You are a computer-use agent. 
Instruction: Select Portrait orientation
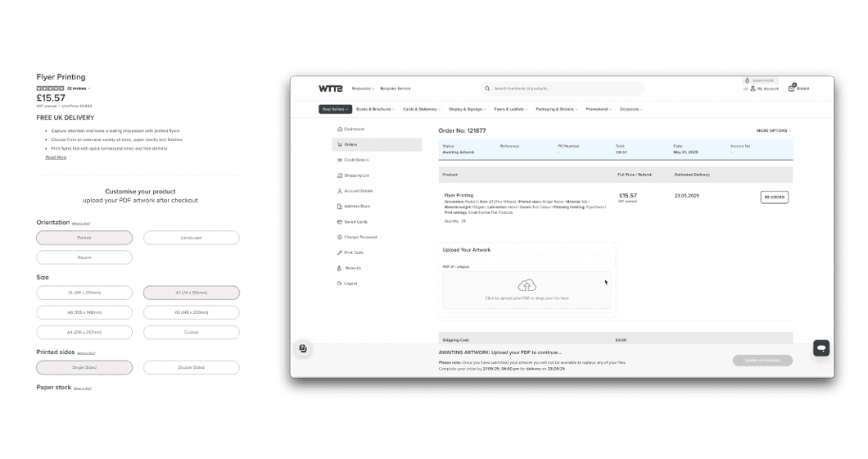[84, 238]
